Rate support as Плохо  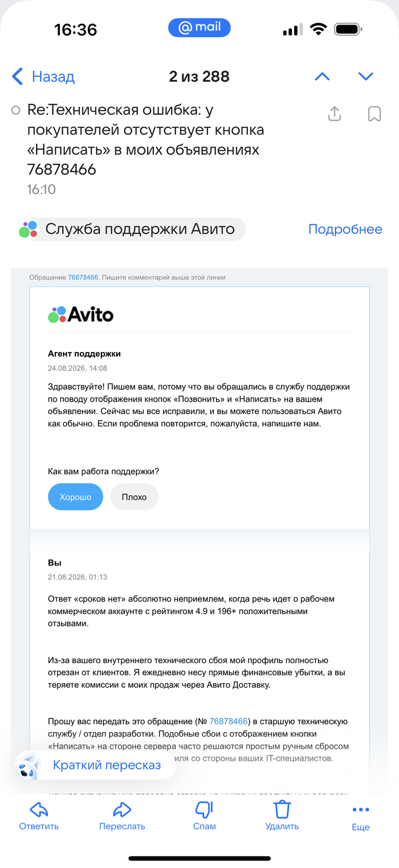134,496
